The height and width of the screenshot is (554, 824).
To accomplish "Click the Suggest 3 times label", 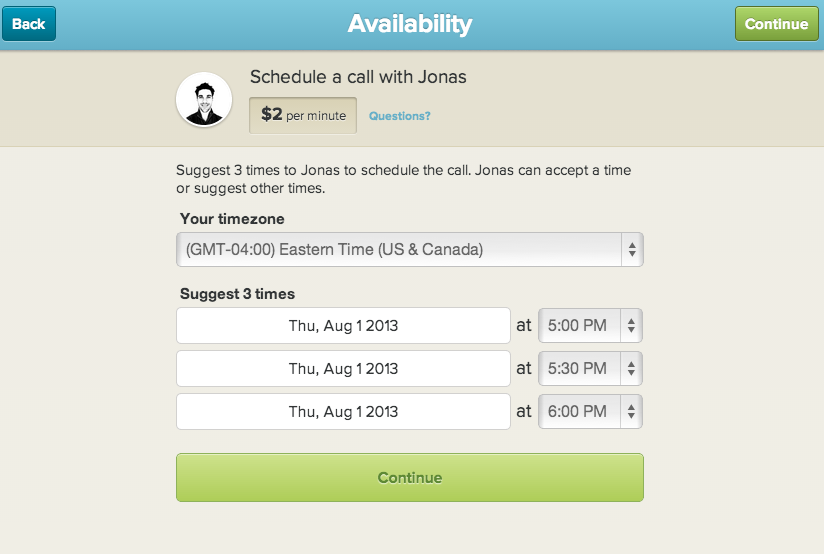I will coord(237,294).
